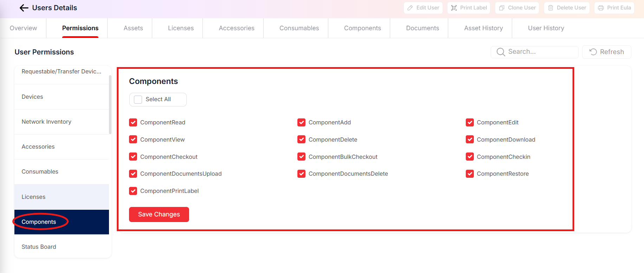Open the Overview tab

23,28
